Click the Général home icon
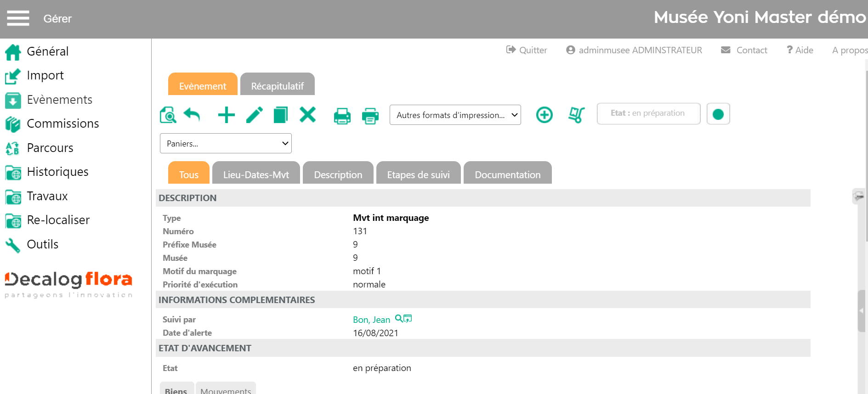The width and height of the screenshot is (868, 394). pos(13,52)
